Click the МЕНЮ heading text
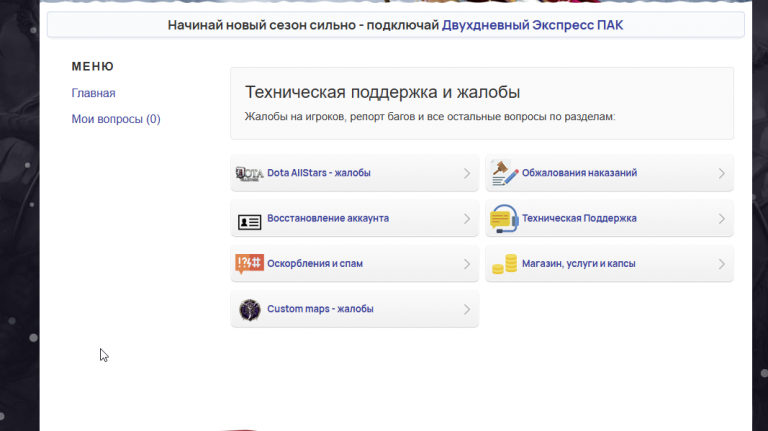768x431 pixels. pos(93,67)
